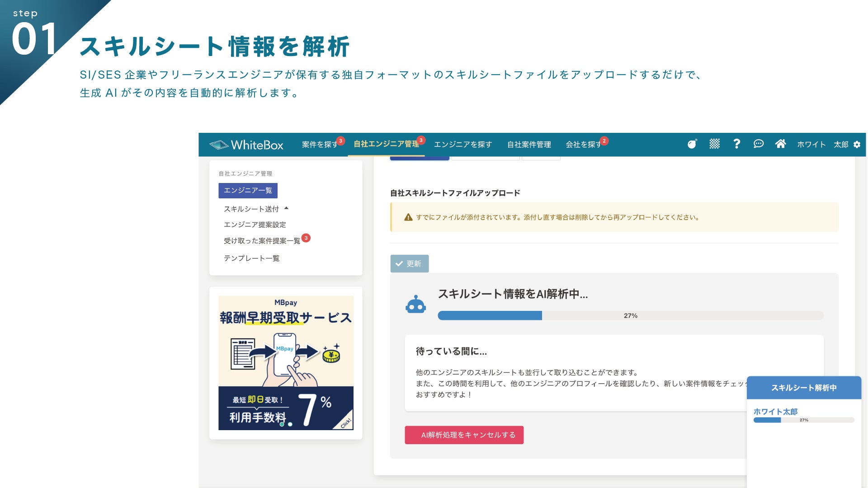
Task: Open the 案件を探す menu
Action: (x=319, y=145)
